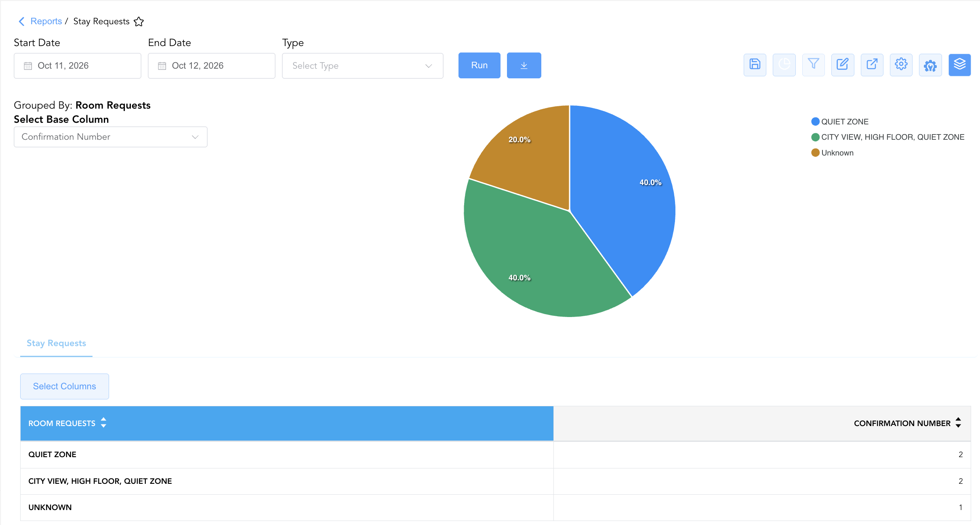Image resolution: width=980 pixels, height=525 pixels.
Task: Open the settings gear icon
Action: point(901,65)
